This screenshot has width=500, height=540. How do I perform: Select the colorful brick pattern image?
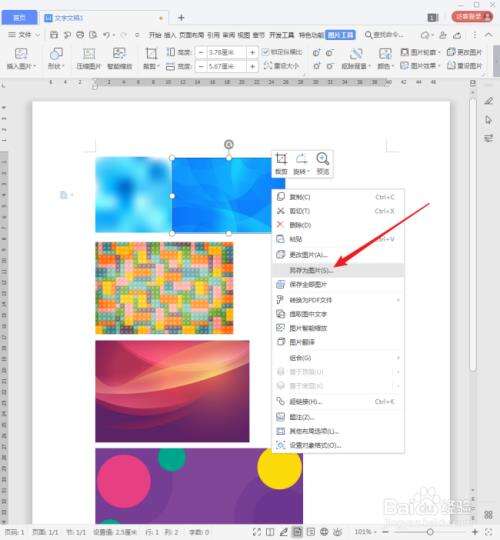[164, 288]
